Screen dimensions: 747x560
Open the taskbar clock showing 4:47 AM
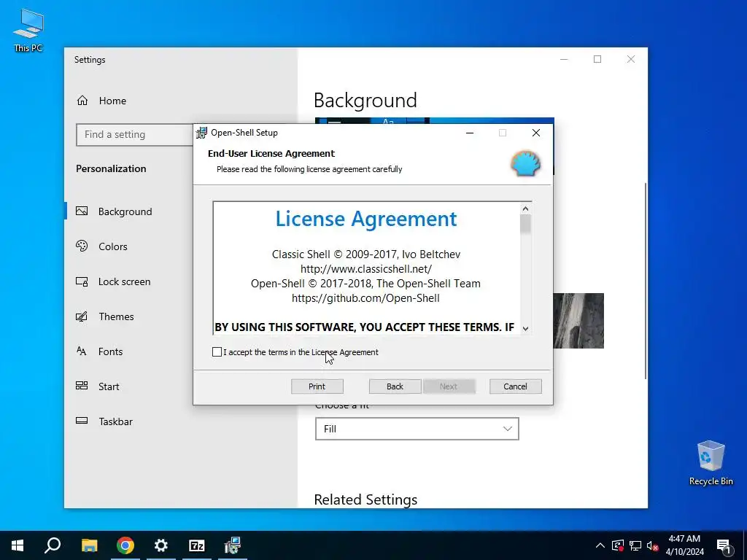pyautogui.click(x=684, y=545)
